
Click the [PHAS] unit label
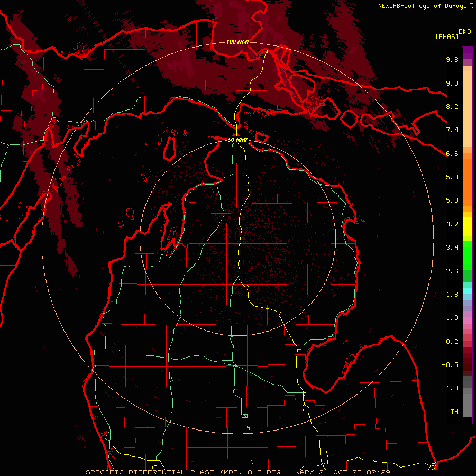[447, 36]
